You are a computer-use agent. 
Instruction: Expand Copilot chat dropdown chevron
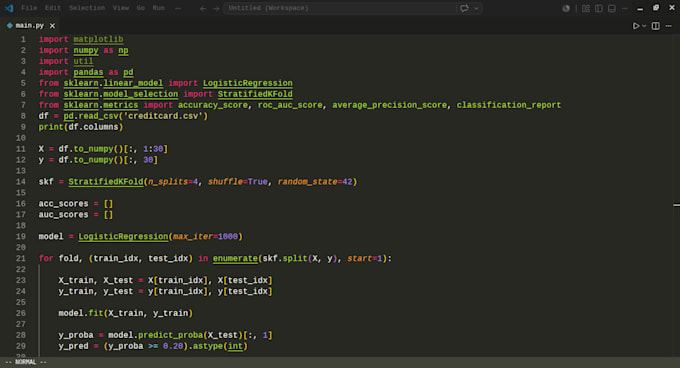[x=476, y=8]
